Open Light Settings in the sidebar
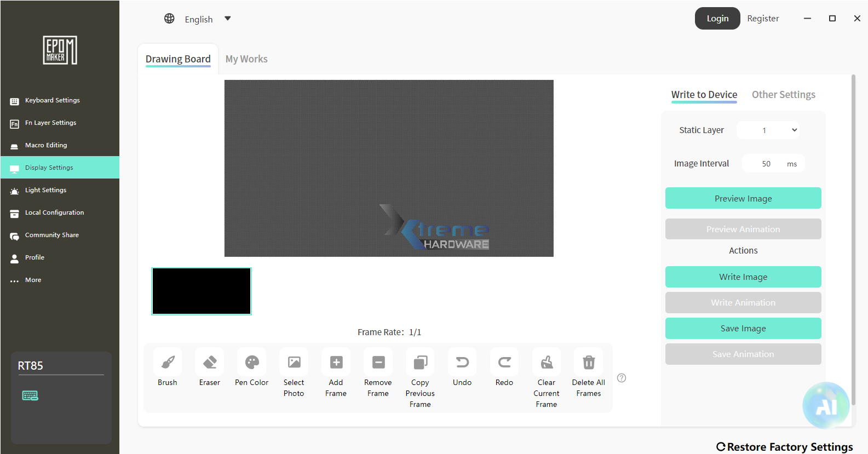The height and width of the screenshot is (454, 868). tap(46, 190)
